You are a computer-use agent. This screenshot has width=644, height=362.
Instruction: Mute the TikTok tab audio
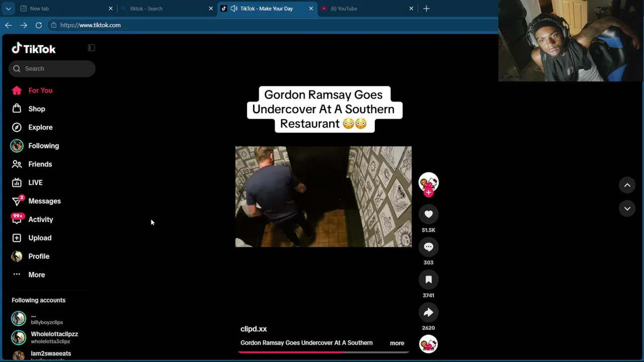coord(234,9)
